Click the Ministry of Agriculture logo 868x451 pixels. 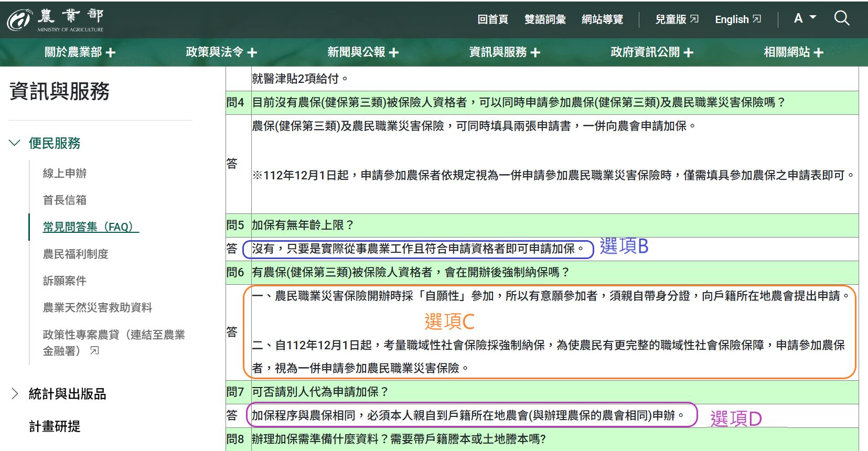coord(56,20)
